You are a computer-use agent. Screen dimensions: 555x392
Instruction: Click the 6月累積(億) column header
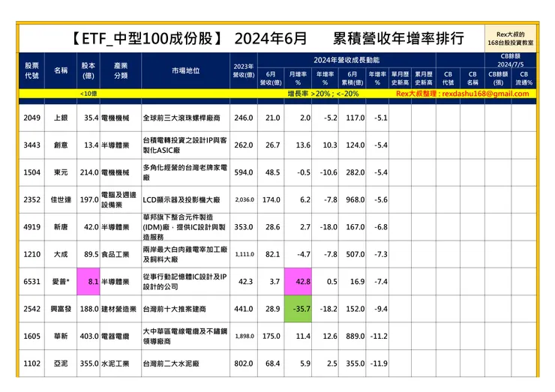click(x=352, y=78)
